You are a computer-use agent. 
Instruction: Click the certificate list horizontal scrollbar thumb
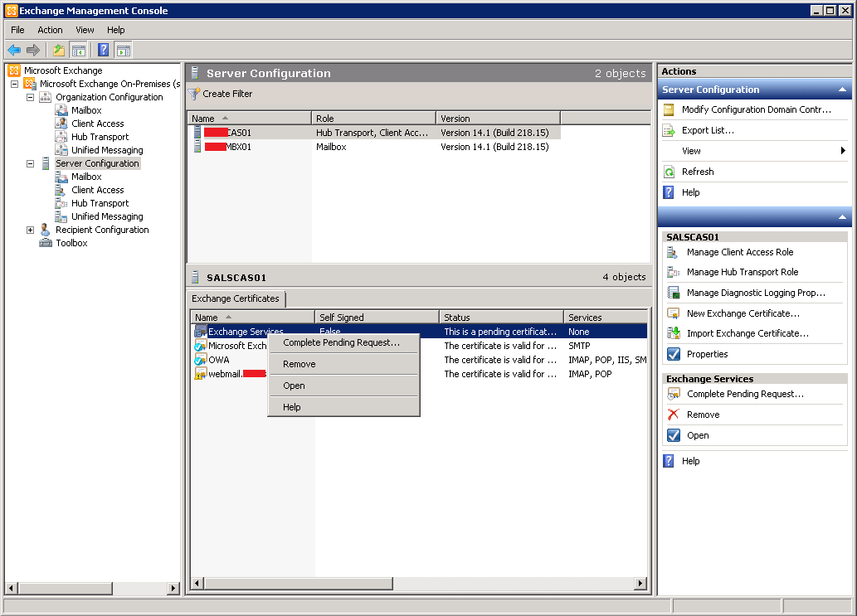point(299,583)
